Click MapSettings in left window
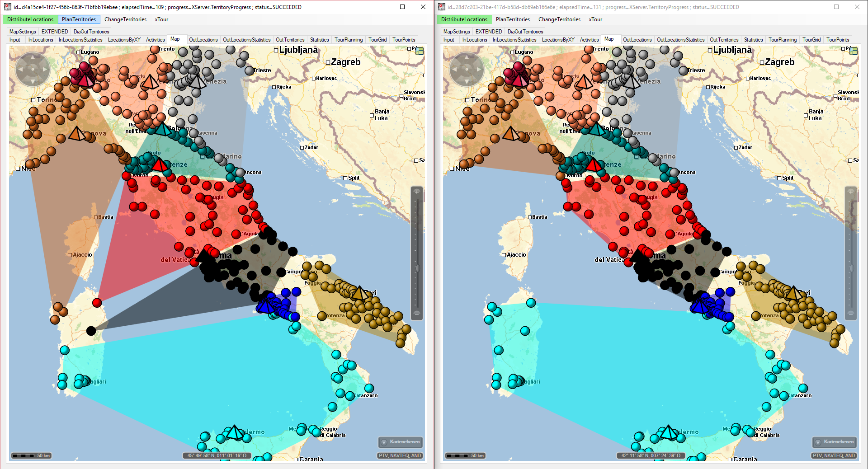Image resolution: width=868 pixels, height=469 pixels. click(x=23, y=32)
